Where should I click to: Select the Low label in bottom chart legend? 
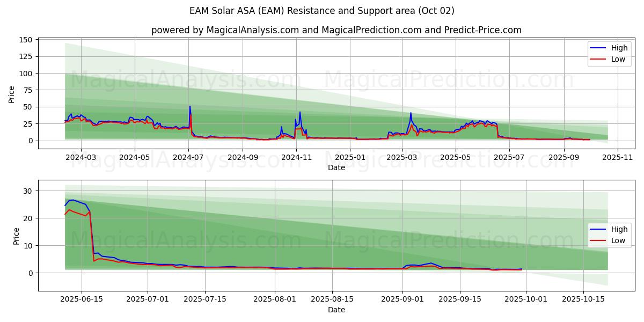pos(619,240)
